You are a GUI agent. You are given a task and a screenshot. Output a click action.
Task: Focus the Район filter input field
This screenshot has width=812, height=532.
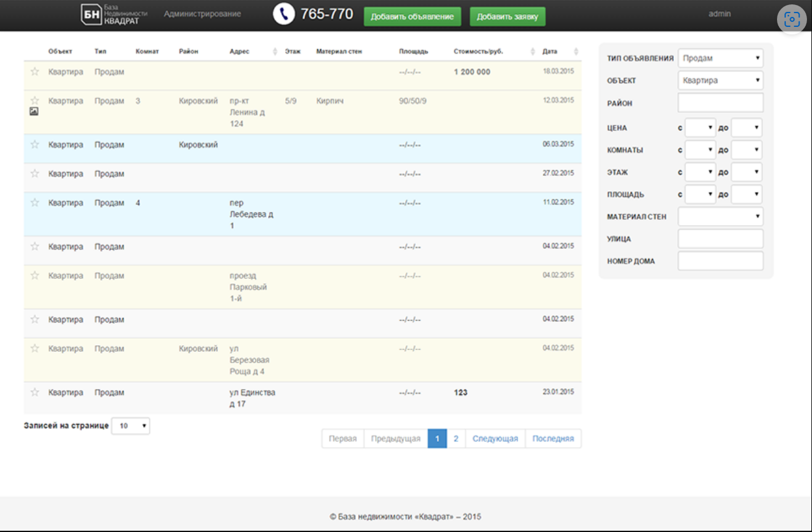(721, 103)
